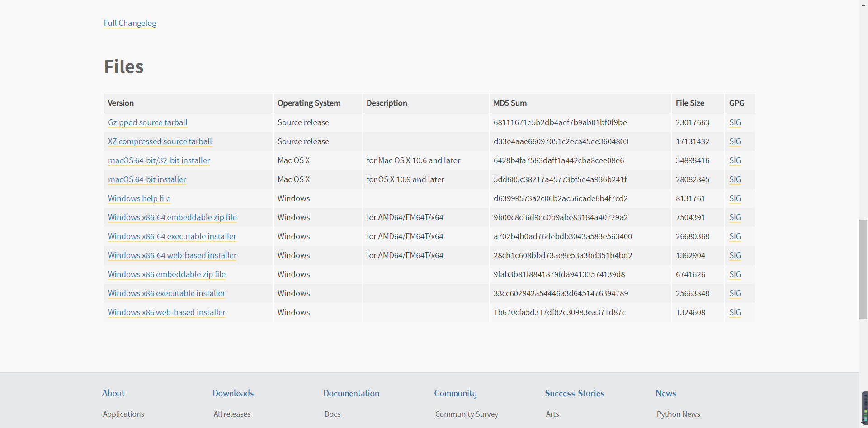Viewport: 868px width, 428px height.
Task: Download Windows x86 web-based installer
Action: point(166,312)
